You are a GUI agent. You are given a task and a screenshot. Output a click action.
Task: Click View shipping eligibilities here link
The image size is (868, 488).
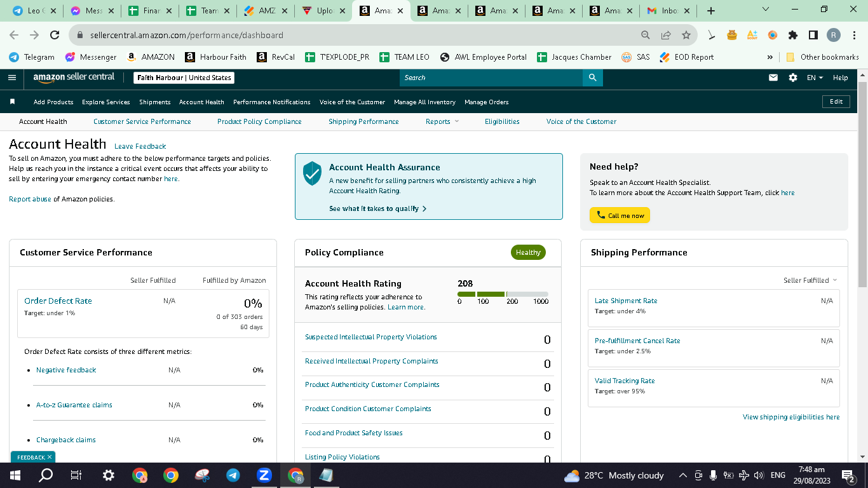pos(791,417)
